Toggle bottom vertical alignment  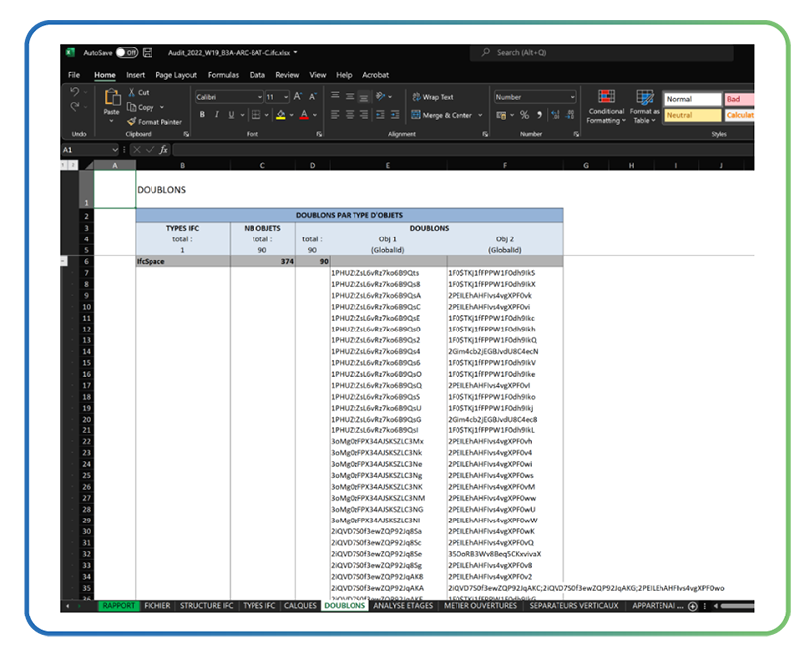[x=364, y=96]
